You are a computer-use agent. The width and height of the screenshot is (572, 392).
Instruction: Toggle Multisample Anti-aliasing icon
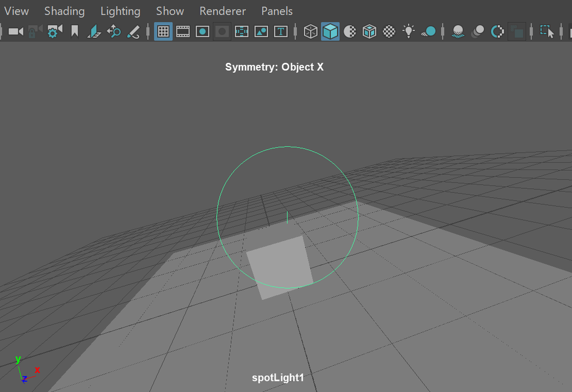[497, 32]
